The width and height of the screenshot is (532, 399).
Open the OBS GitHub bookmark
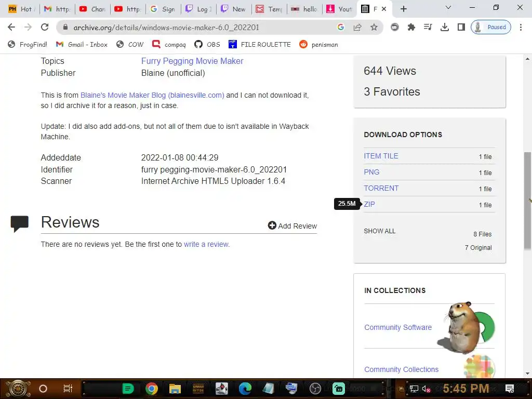207,45
